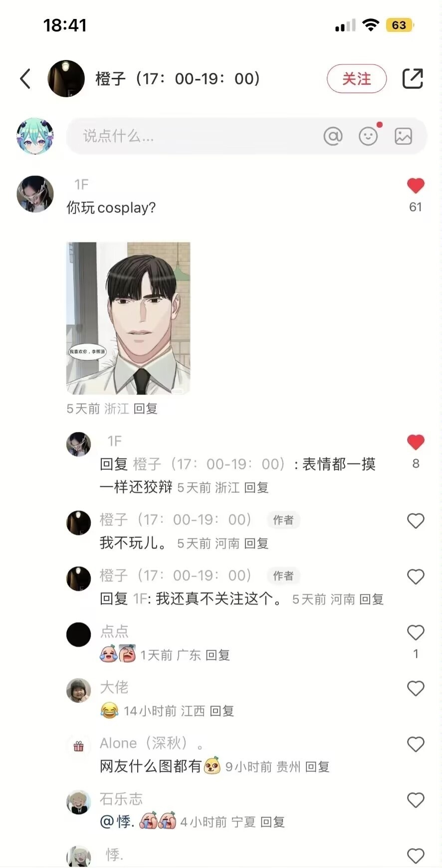Toggle like on 我不玩儿。 comment
The height and width of the screenshot is (868, 442).
click(x=416, y=521)
